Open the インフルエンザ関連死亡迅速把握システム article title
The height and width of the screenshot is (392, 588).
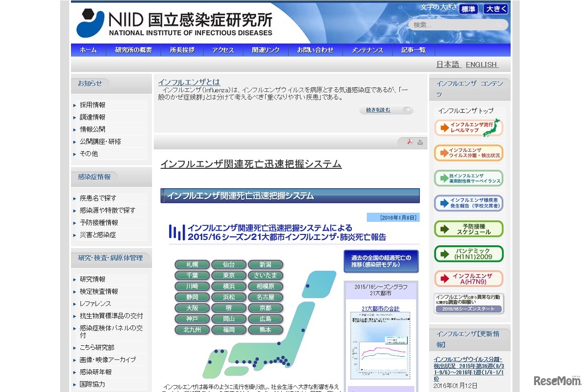tap(251, 164)
